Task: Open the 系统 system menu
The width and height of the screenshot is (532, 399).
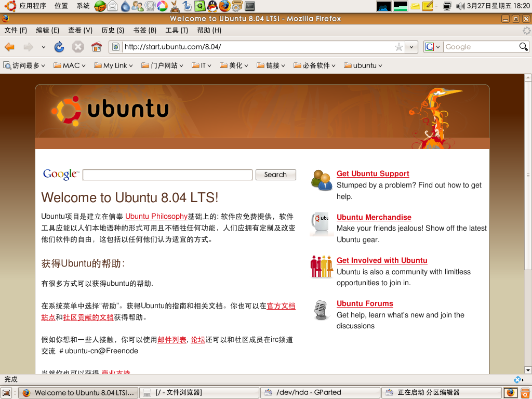Action: point(83,6)
